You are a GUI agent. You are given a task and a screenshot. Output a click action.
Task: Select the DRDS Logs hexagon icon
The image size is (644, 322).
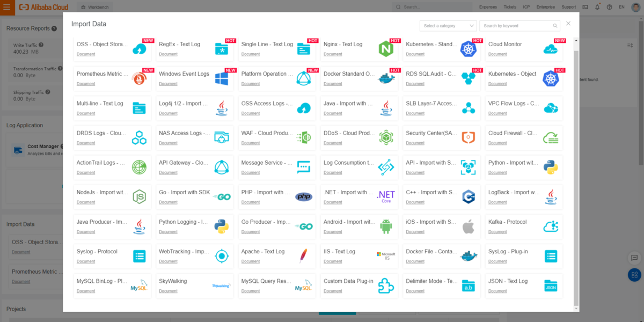point(139,137)
